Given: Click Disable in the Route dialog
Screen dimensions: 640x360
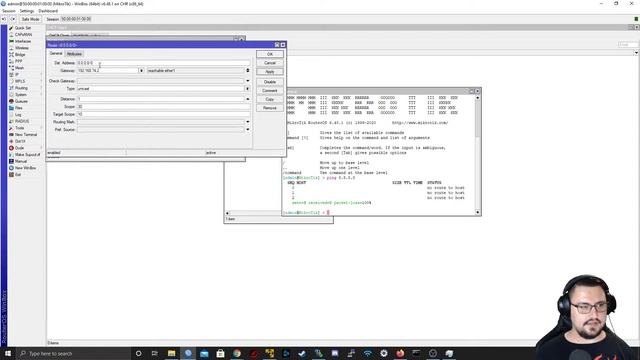Looking at the screenshot, I should click(270, 82).
